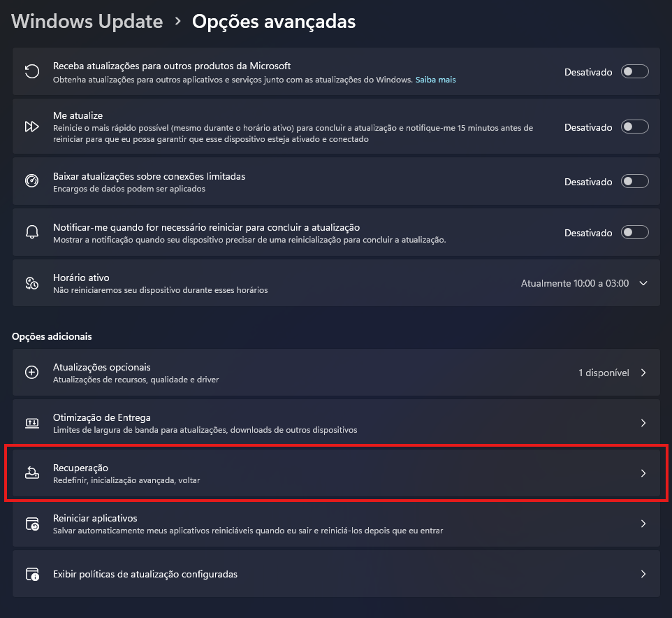Toggle restart notification switch on

point(634,232)
